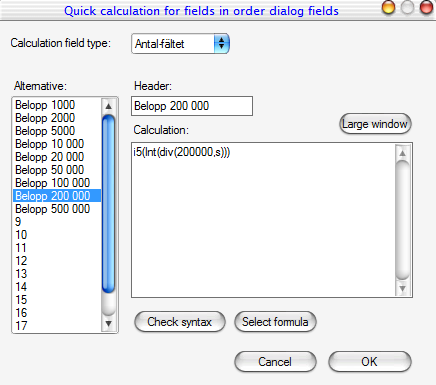This screenshot has height=385, width=436.
Task: Click the Alternative list scroll down arrow
Action: 108,323
